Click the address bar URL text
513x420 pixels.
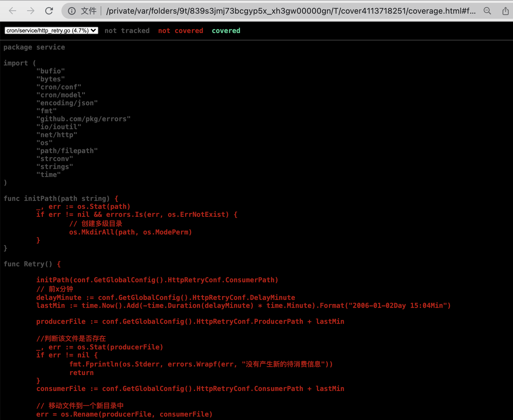coord(290,11)
